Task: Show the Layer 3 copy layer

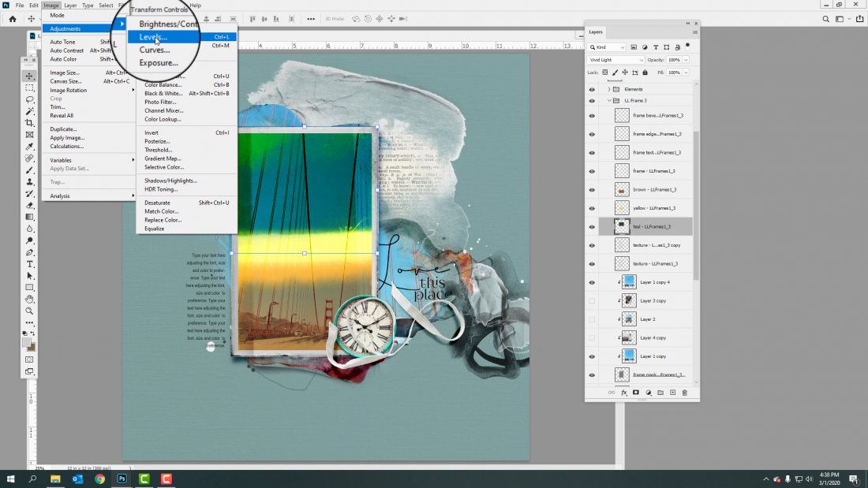Action: pos(592,301)
